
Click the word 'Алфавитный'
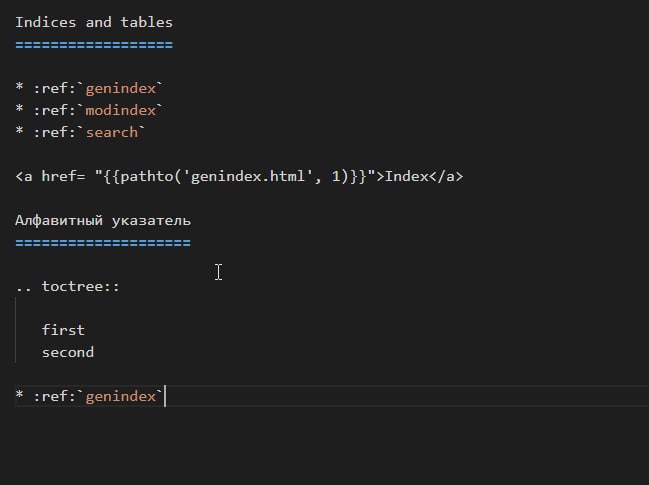click(x=59, y=221)
